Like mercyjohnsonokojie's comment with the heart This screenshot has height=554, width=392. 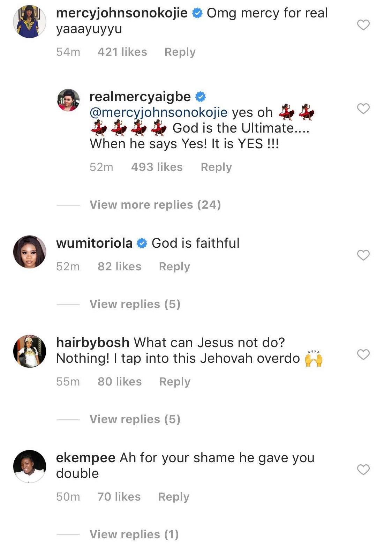pos(363,25)
